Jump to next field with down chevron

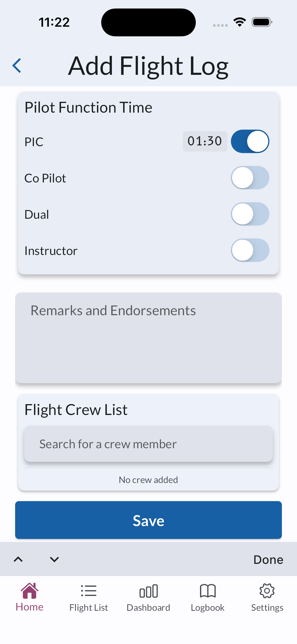54,559
